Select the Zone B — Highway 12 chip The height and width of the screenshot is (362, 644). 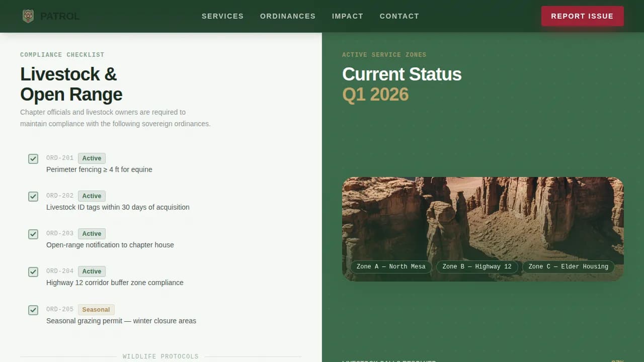point(477,267)
